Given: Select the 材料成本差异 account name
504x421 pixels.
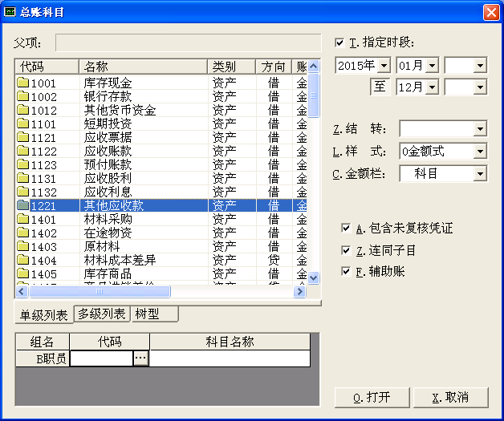Looking at the screenshot, I should (x=120, y=261).
